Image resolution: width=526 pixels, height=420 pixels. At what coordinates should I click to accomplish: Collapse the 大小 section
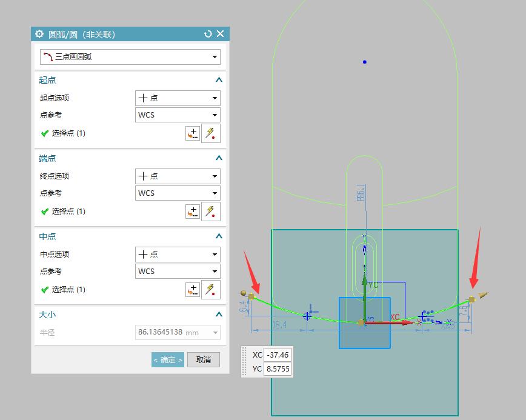[x=219, y=314]
